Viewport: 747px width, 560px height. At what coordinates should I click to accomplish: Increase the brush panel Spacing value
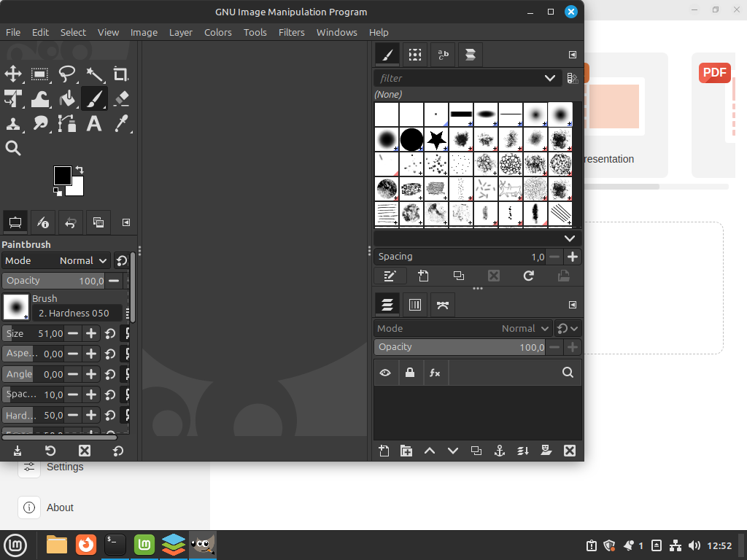click(573, 257)
